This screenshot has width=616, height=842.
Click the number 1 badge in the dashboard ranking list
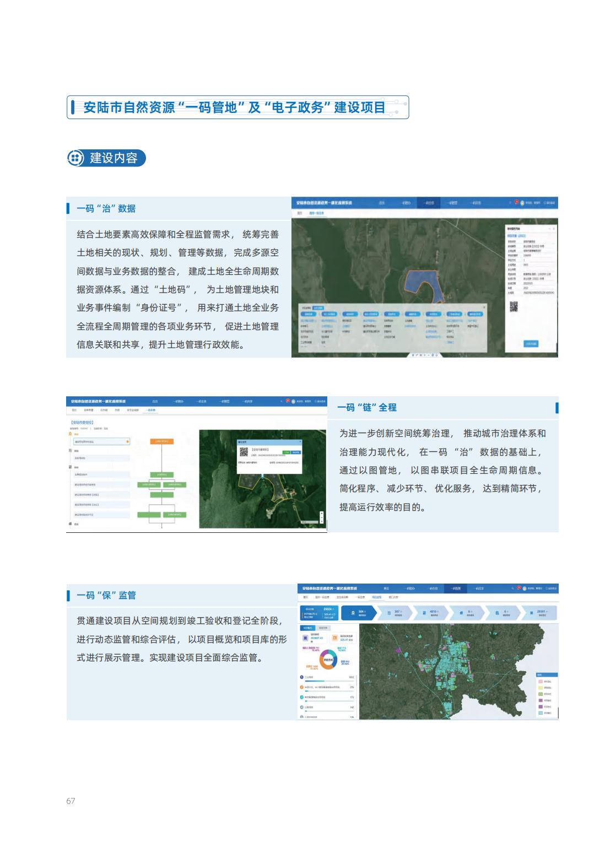(302, 677)
